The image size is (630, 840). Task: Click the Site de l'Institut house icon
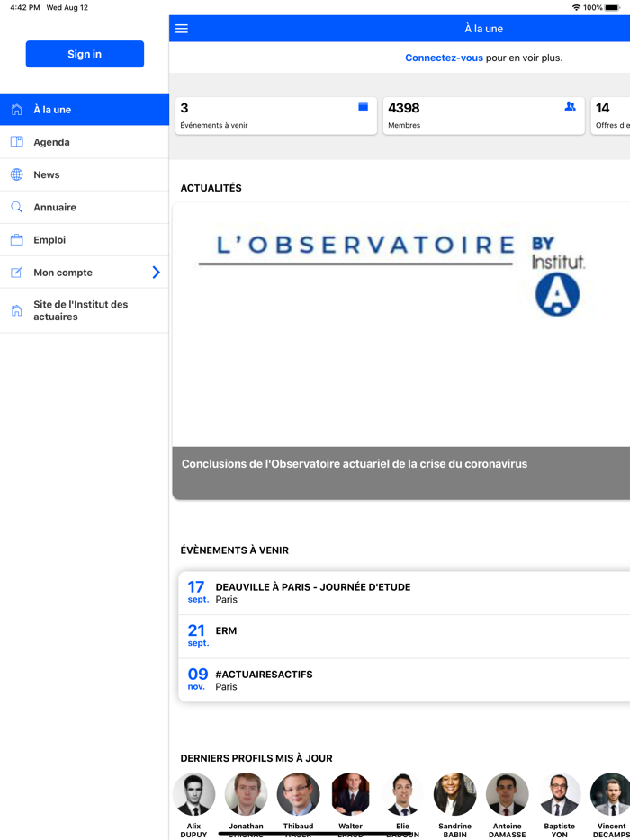click(x=17, y=310)
